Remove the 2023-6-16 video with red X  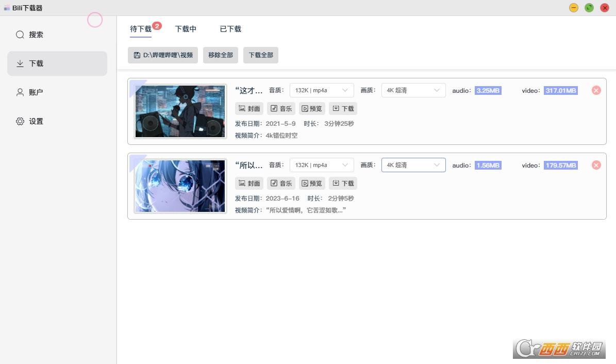click(x=596, y=165)
